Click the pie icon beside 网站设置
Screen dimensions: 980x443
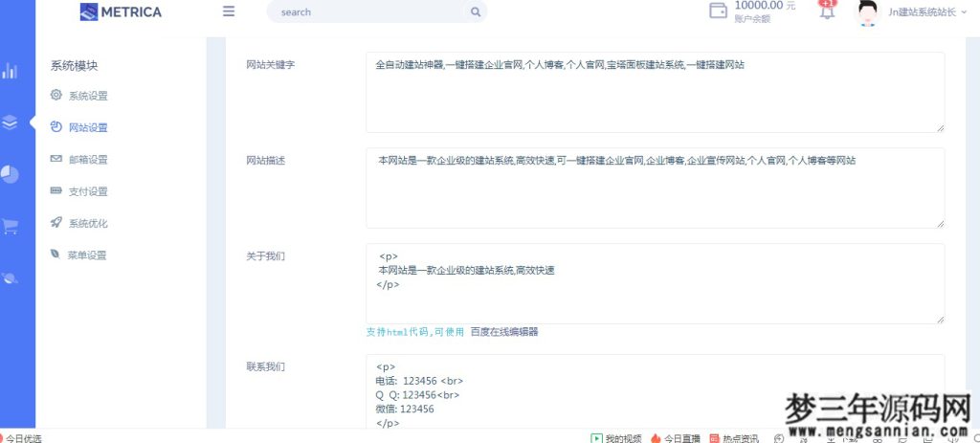[56, 127]
